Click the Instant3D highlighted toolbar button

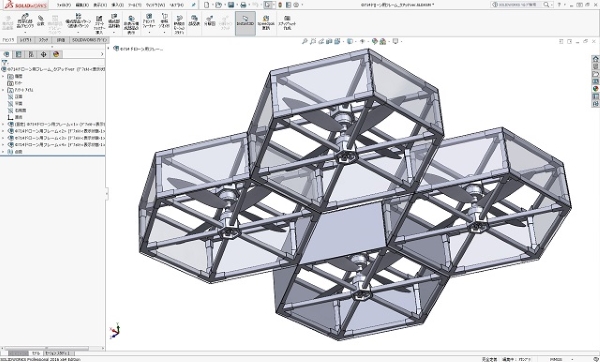coord(245,23)
